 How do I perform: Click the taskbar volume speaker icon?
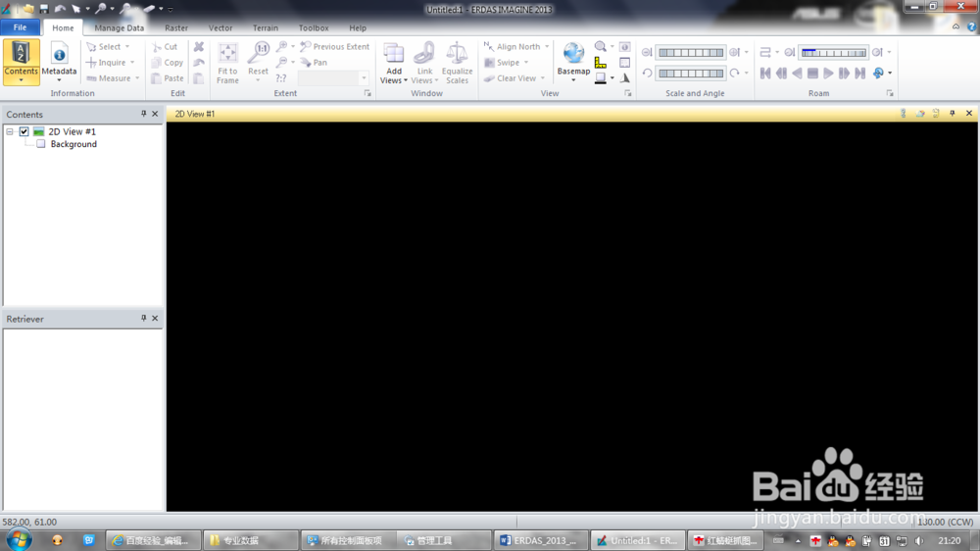click(x=919, y=540)
